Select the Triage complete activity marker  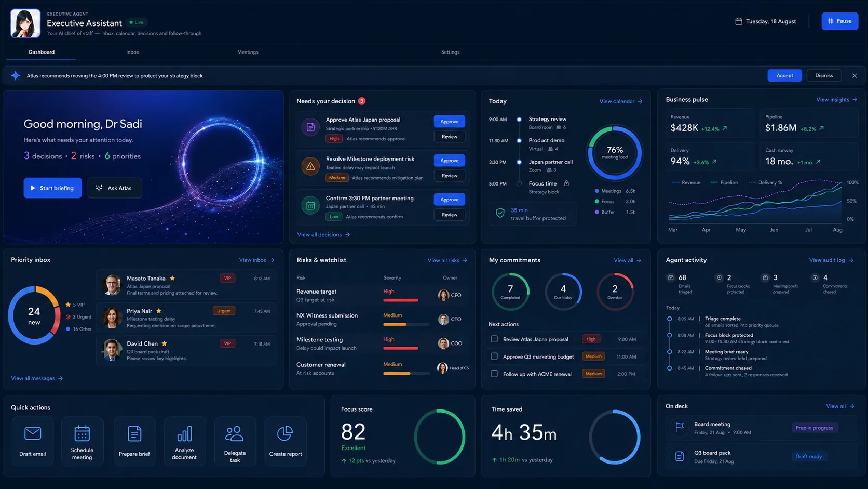tap(670, 319)
